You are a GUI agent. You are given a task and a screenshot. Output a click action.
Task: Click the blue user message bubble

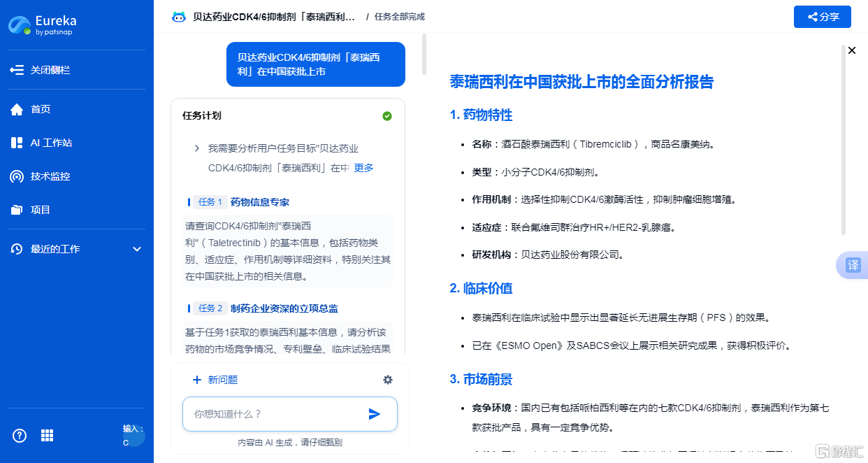click(x=316, y=64)
